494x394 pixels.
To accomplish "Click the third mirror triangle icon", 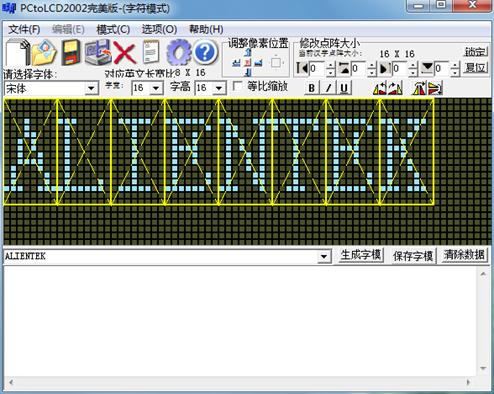I will 420,88.
